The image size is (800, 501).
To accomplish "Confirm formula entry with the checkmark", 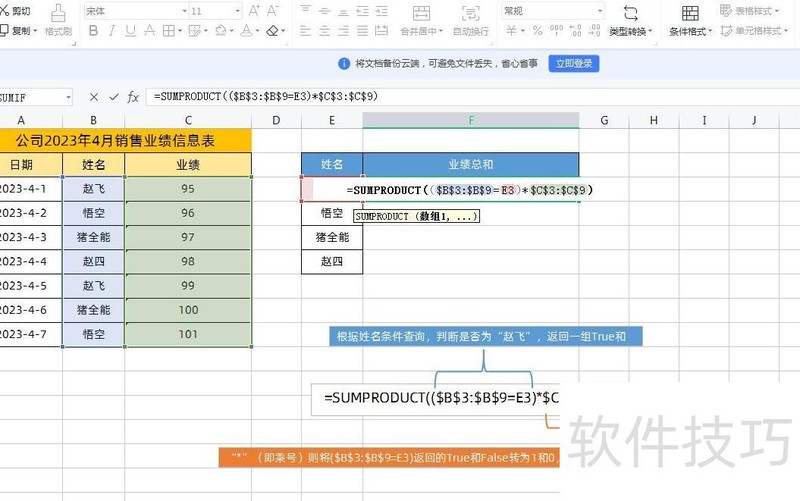I will (x=114, y=97).
